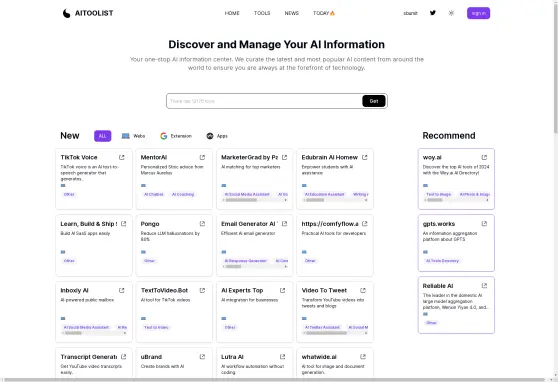558x382 pixels.
Task: Open the TODAY menu item
Action: (324, 13)
